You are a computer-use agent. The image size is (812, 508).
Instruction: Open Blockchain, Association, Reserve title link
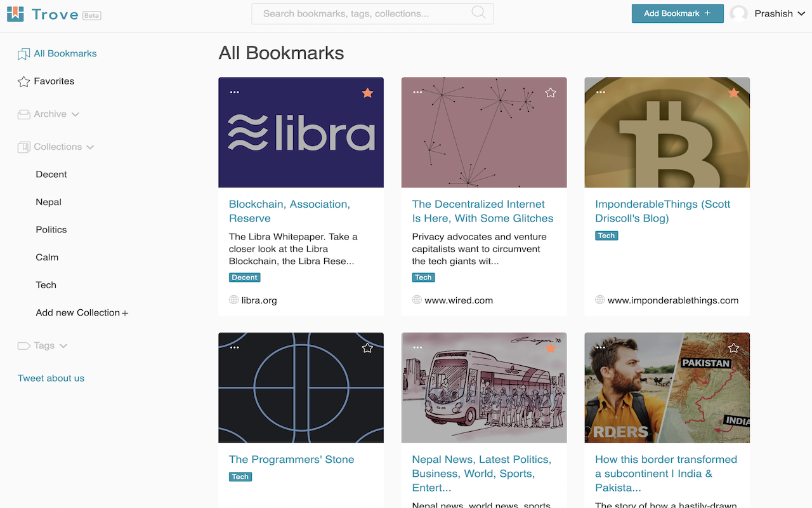coord(289,211)
